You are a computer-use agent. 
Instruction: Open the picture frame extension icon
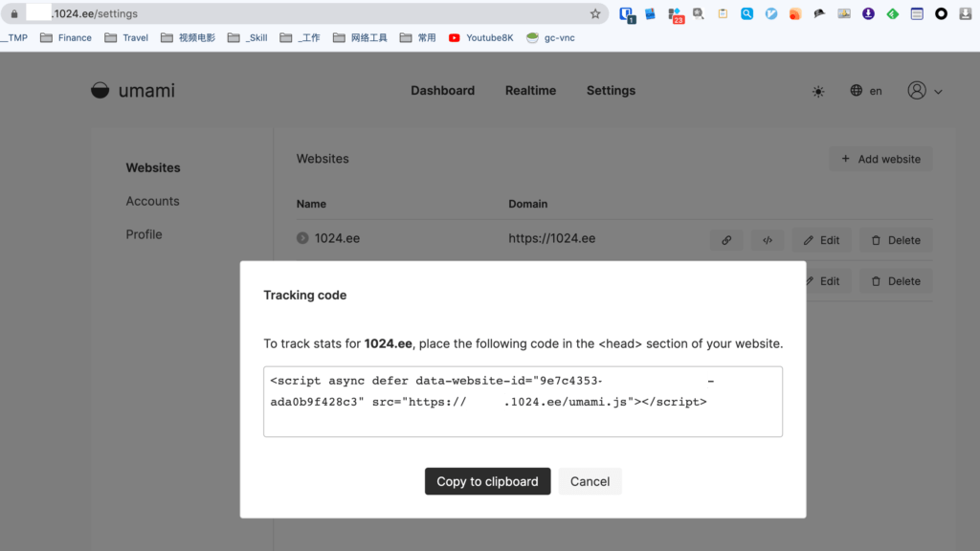[x=844, y=13]
